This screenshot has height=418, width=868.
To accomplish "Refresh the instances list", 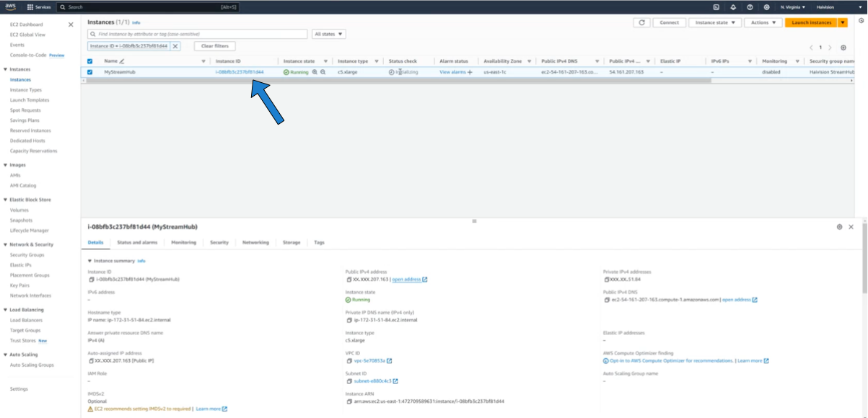I will [x=641, y=22].
